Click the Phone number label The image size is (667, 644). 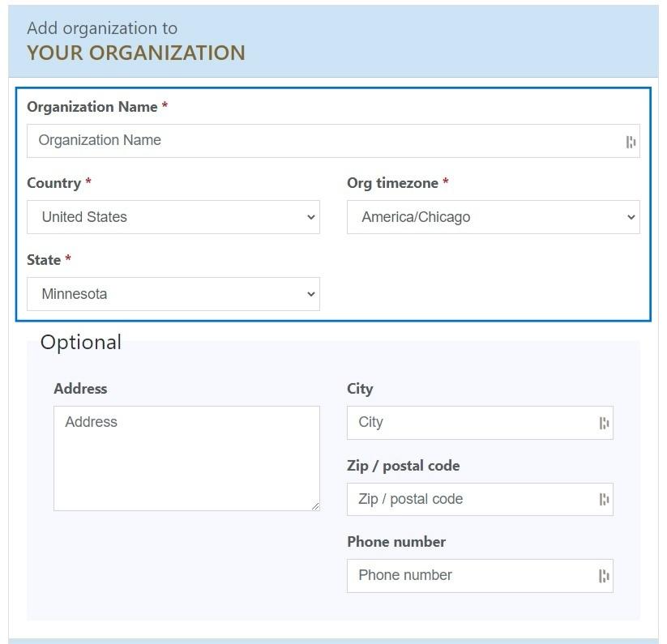click(396, 542)
